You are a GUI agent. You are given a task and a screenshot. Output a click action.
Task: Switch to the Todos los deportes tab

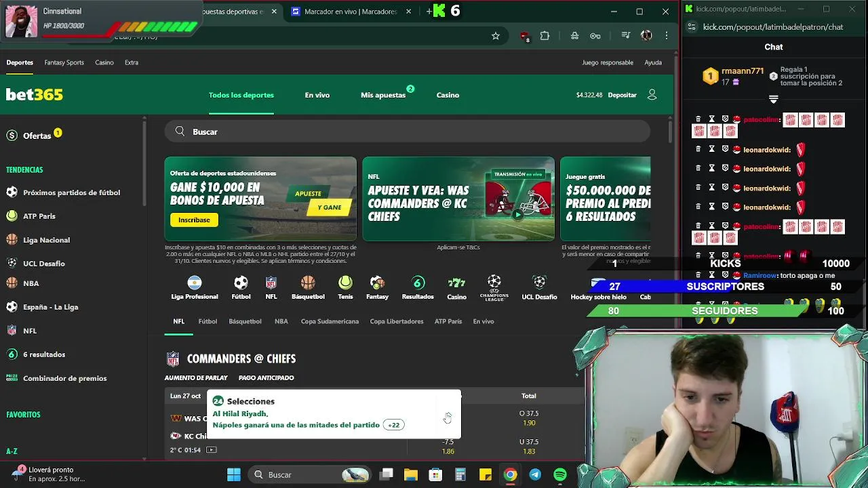241,95
